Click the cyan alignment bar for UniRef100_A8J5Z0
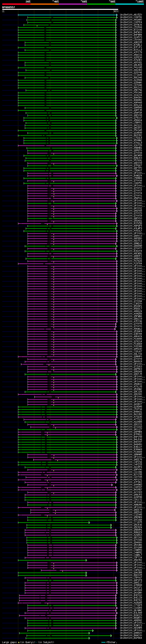The width and height of the screenshot is (146, 644). coord(67,15)
